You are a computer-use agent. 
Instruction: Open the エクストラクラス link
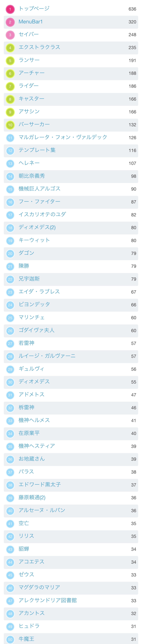[39, 47]
